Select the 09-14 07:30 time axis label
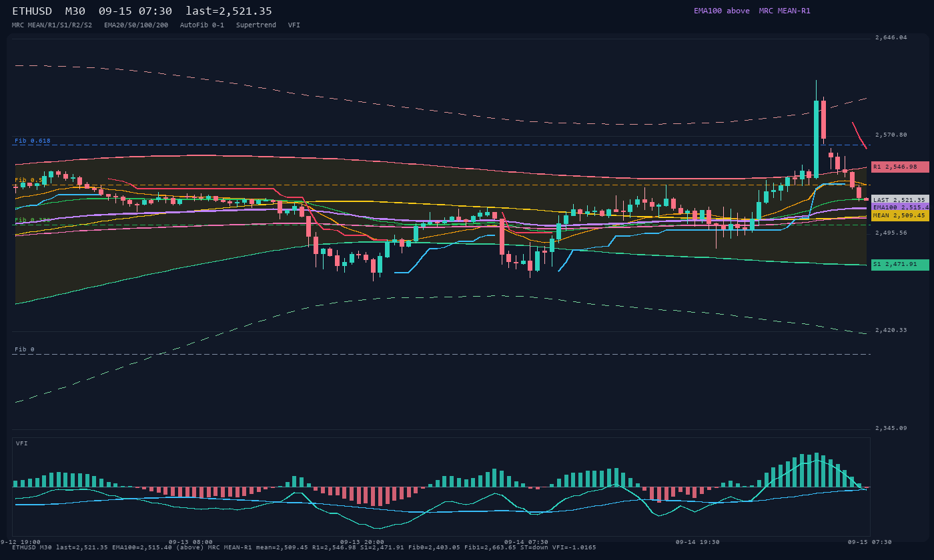 (526, 542)
